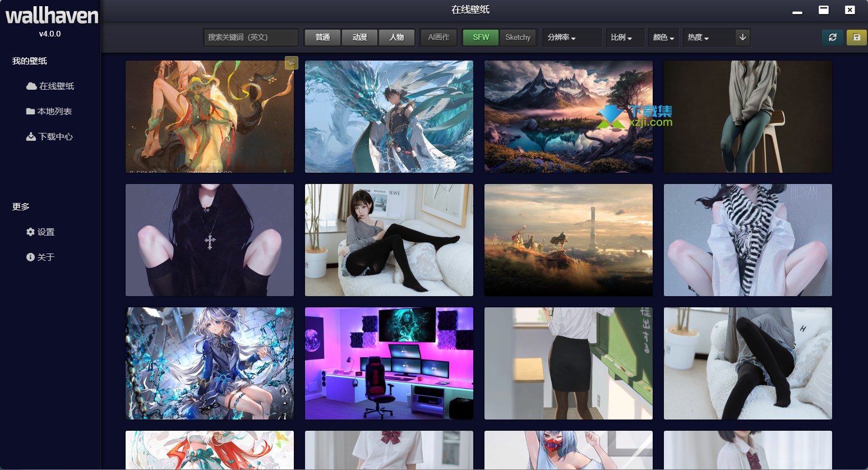
Task: Click the search keyword input field
Action: [251, 37]
